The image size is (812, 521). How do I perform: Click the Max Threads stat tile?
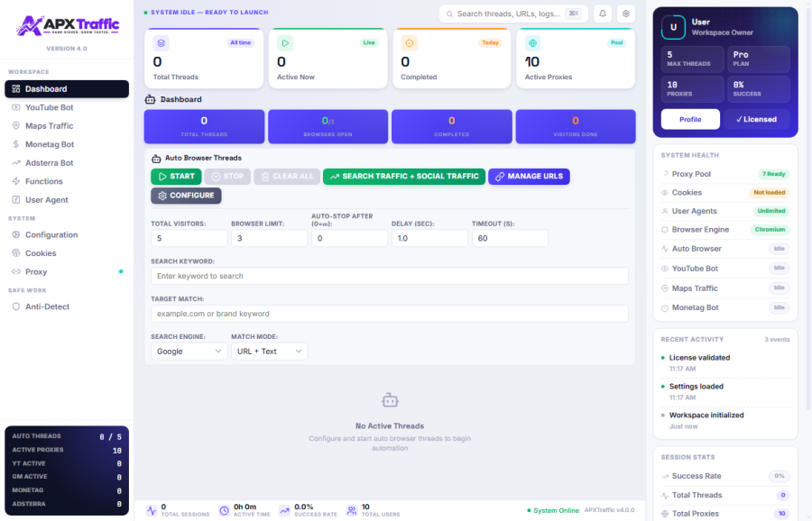tap(692, 59)
